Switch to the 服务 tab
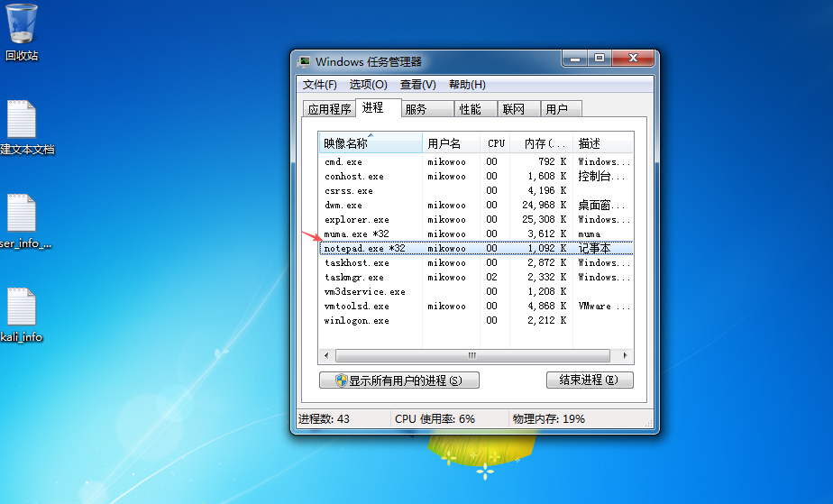The image size is (833, 504). click(x=427, y=109)
